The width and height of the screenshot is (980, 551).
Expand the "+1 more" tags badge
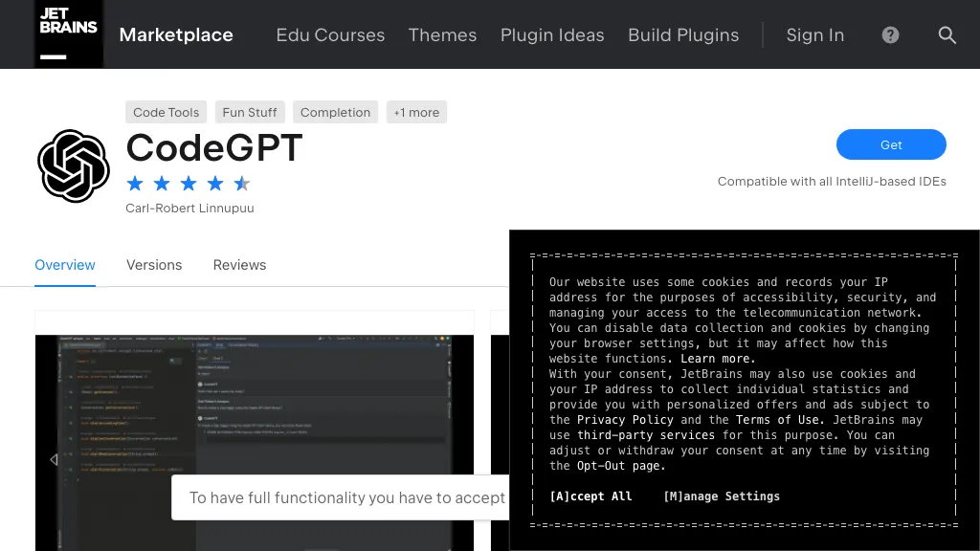pos(416,112)
